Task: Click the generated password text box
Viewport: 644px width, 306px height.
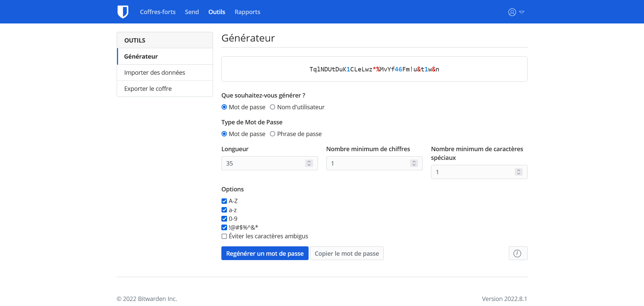Action: pos(374,69)
